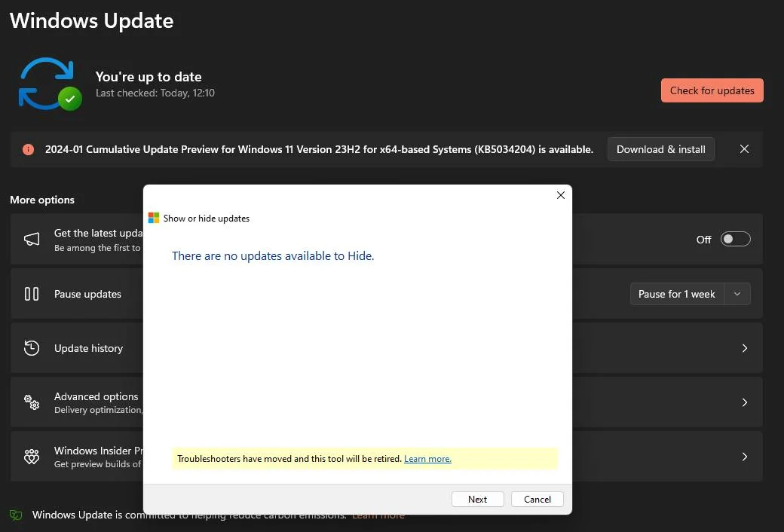
Task: Expand the Pause for 1 week dropdown arrow
Action: [737, 294]
